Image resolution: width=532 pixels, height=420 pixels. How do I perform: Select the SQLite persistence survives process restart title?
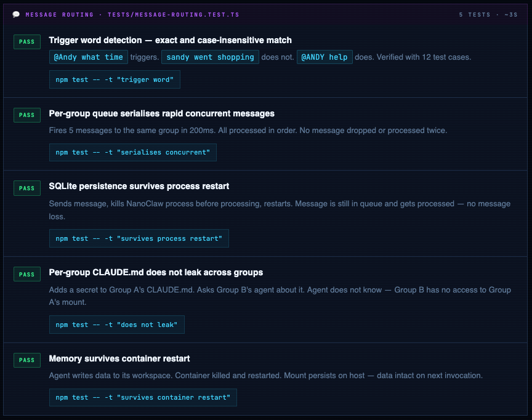[x=139, y=186]
